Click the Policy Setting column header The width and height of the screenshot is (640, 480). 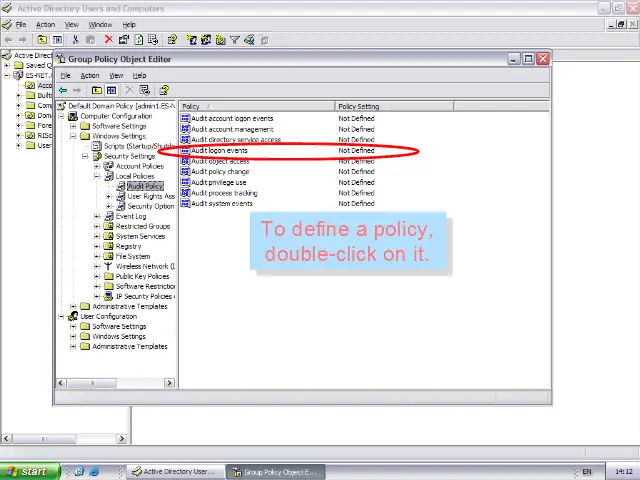coord(394,107)
